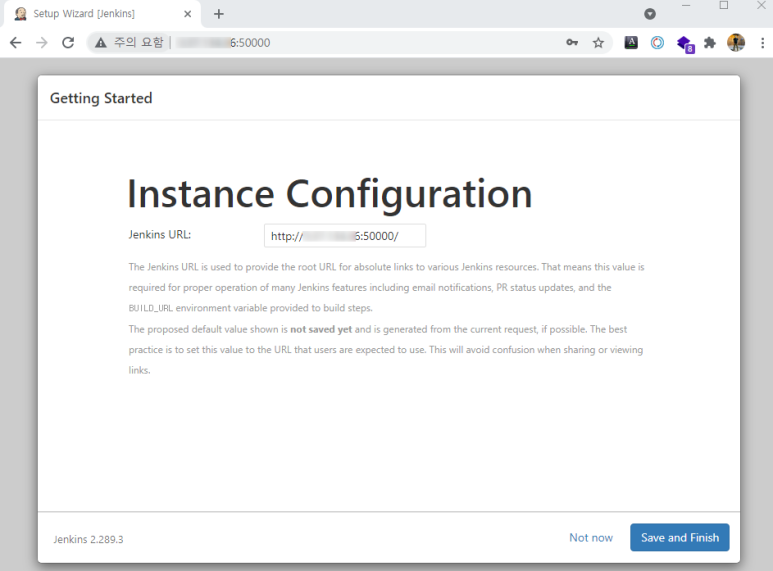773x571 pixels.
Task: Click the bold 'not saved yet' text
Action: [x=321, y=329]
